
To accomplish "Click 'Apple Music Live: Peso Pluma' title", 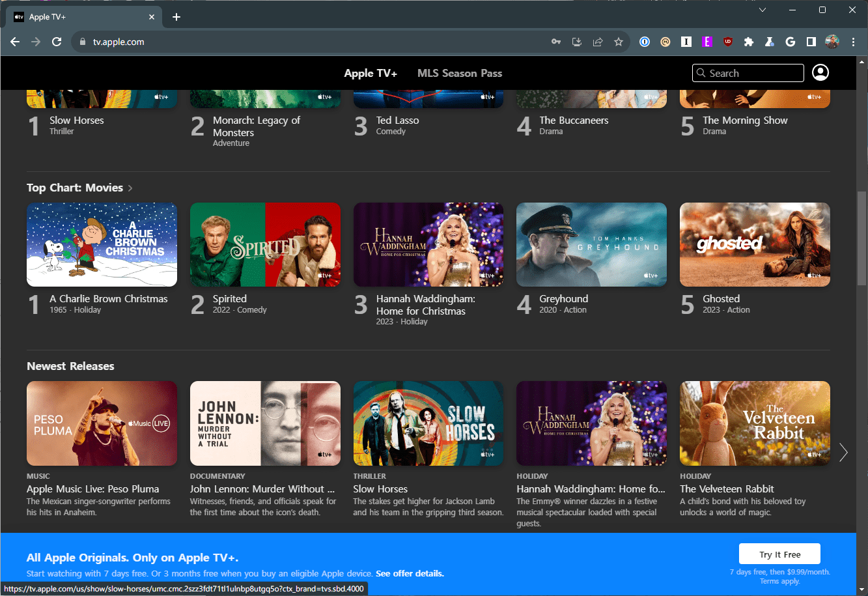I will click(92, 489).
